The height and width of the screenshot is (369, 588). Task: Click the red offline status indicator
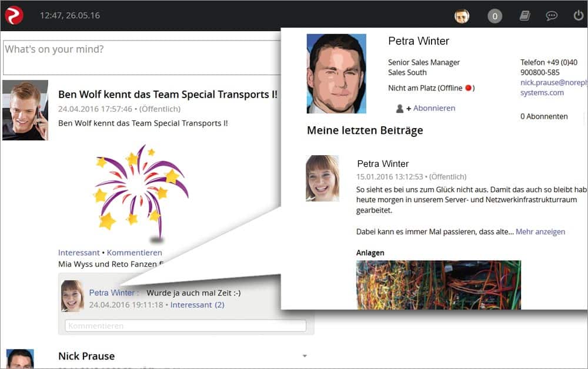[468, 88]
